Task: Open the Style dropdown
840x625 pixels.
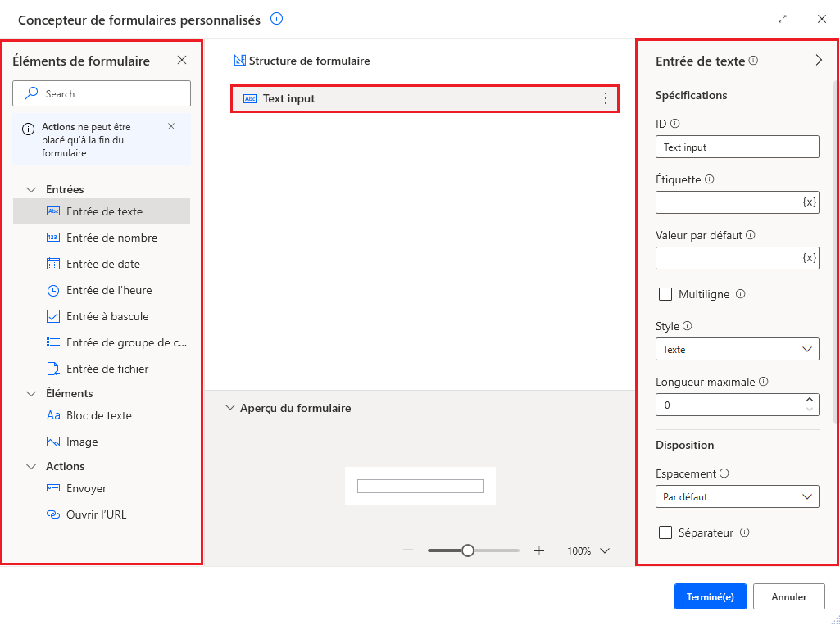Action: point(737,349)
